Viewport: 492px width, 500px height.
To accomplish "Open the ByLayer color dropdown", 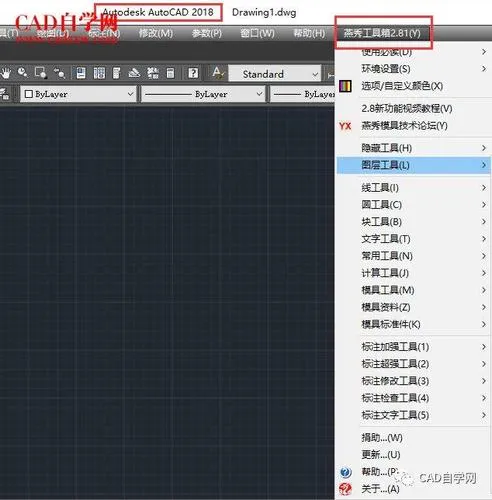I will click(x=78, y=94).
